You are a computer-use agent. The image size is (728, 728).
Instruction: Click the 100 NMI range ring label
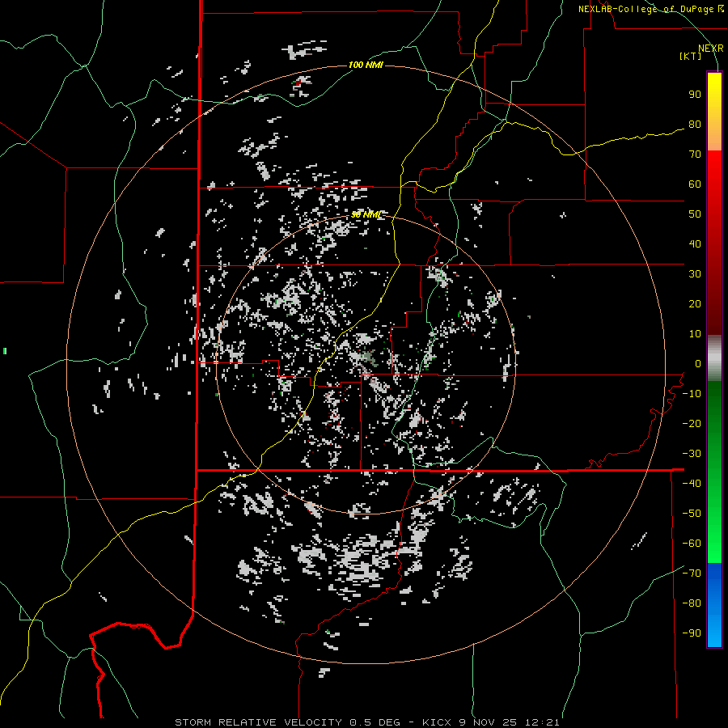[366, 65]
